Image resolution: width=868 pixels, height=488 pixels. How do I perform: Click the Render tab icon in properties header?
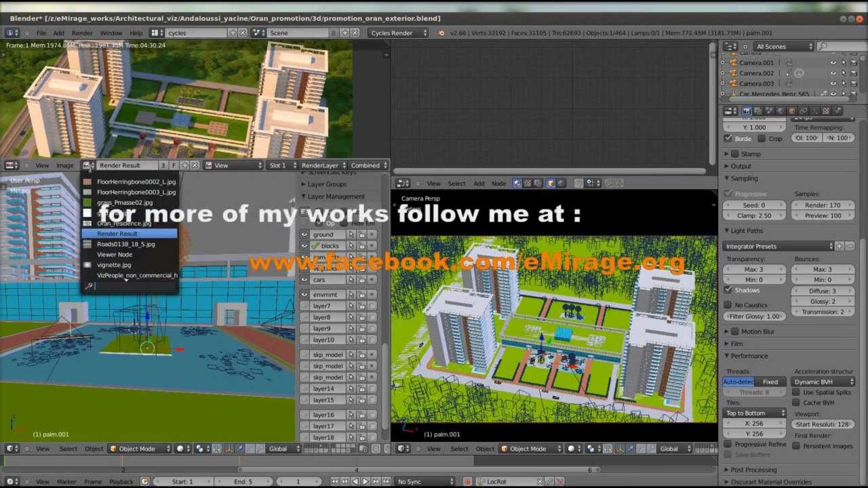click(x=747, y=110)
